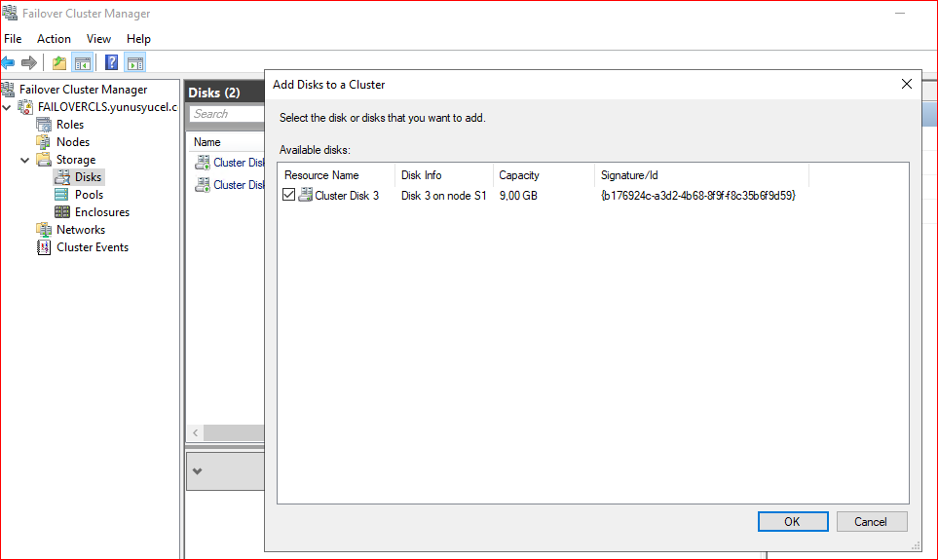The width and height of the screenshot is (938, 560).
Task: Select Roles in the navigation tree
Action: 70,125
